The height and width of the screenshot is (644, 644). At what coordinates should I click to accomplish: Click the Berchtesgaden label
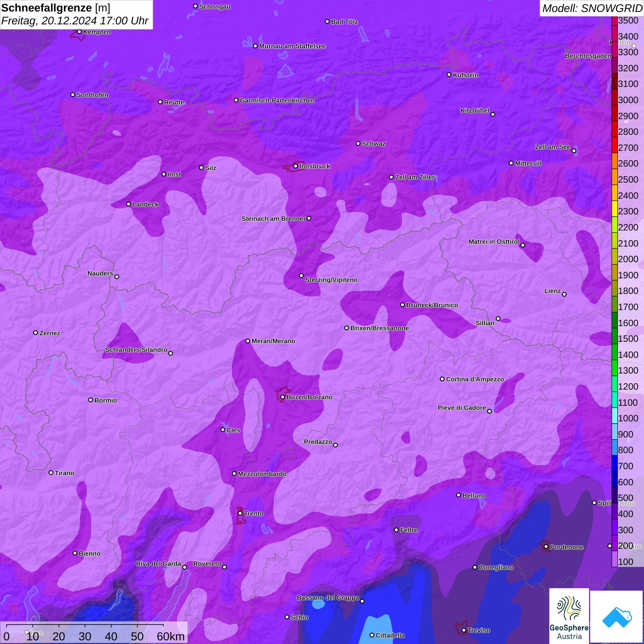[588, 56]
